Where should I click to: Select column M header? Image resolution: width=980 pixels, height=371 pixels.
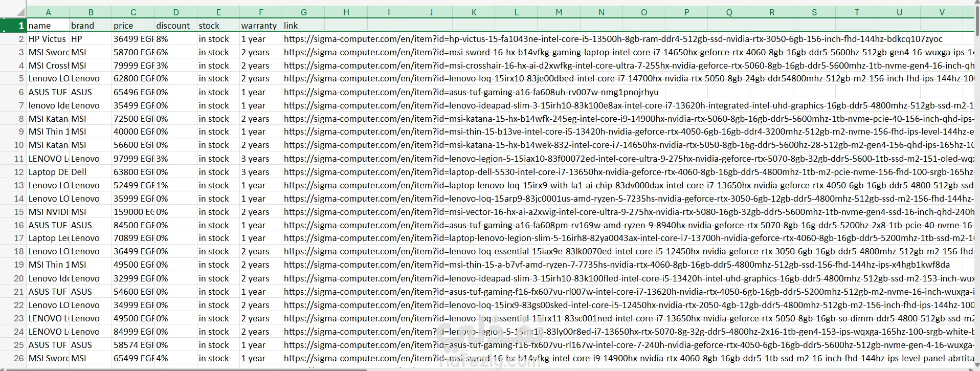click(x=559, y=12)
